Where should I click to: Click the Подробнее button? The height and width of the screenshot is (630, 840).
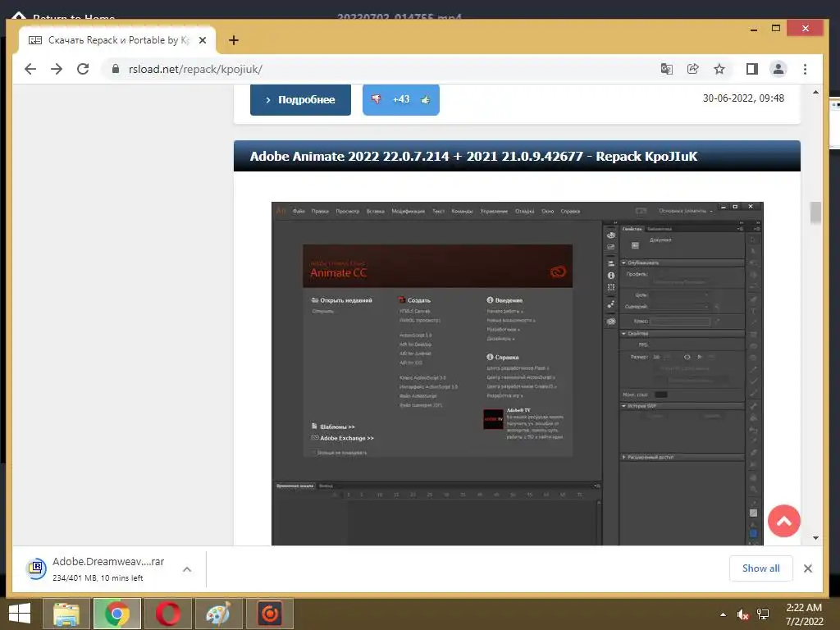click(300, 99)
